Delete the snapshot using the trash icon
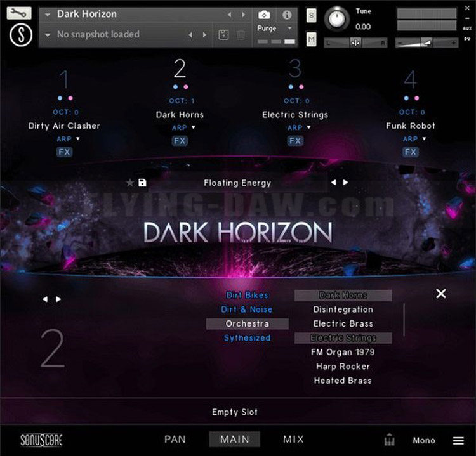Image resolution: width=476 pixels, height=456 pixels. pos(241,35)
